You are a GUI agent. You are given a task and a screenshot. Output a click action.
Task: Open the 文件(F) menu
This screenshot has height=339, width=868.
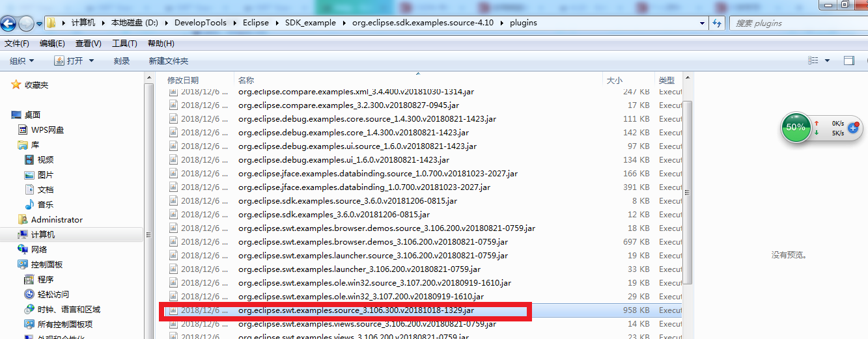point(17,44)
